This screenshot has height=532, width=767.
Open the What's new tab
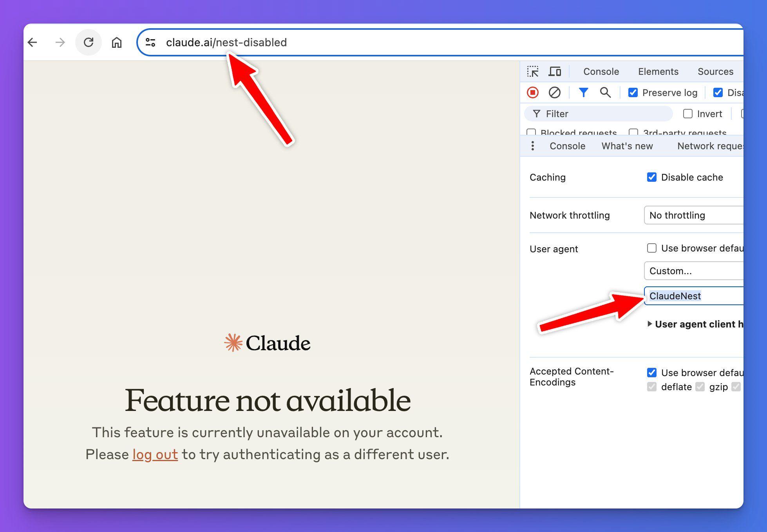click(x=627, y=146)
